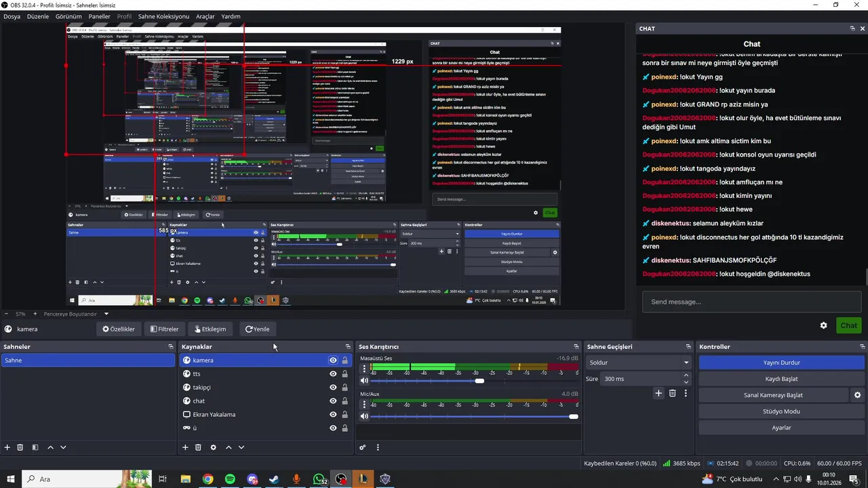Image resolution: width=868 pixels, height=488 pixels.
Task: Increase transition duration stepper up arrow
Action: click(x=686, y=375)
